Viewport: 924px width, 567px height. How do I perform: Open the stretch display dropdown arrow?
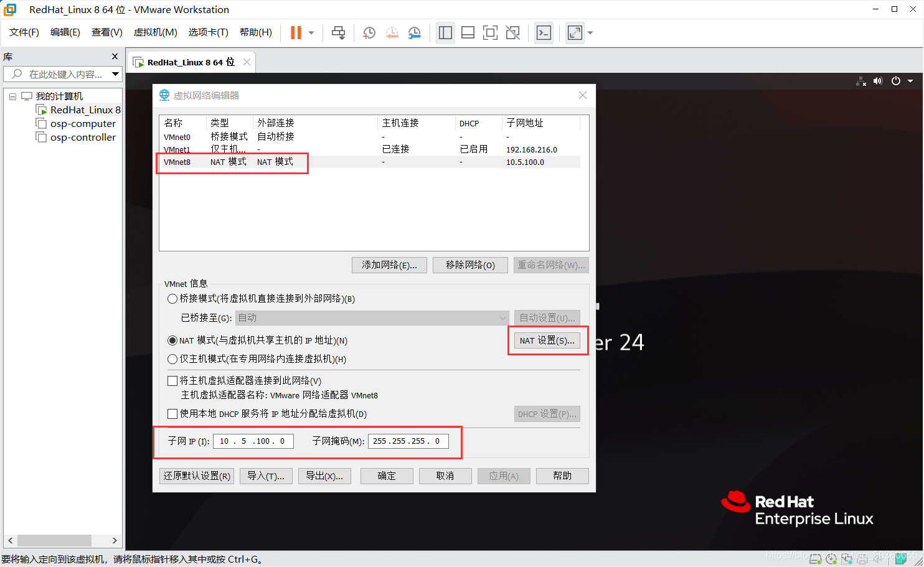(590, 33)
